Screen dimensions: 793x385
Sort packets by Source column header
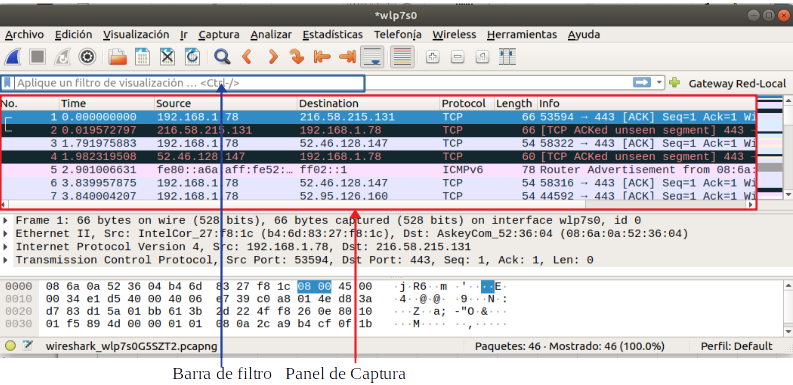click(x=226, y=104)
